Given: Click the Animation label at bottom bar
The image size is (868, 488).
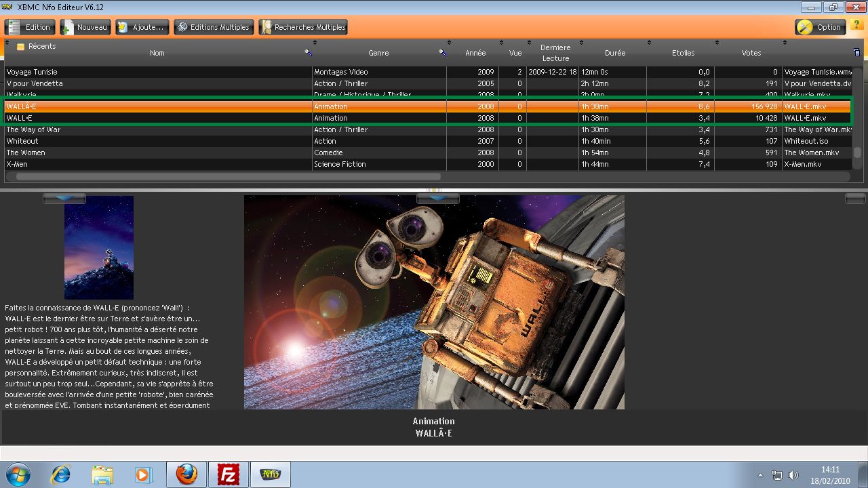Looking at the screenshot, I should tap(434, 422).
